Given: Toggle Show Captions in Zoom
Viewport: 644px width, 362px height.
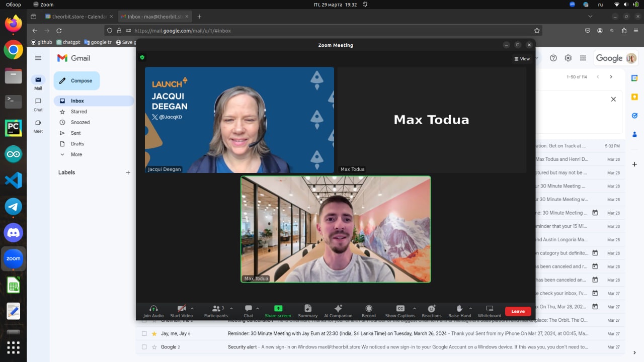Looking at the screenshot, I should (x=400, y=311).
